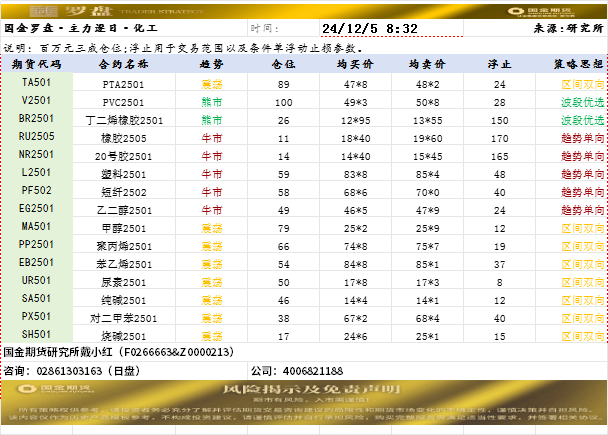Image resolution: width=608 pixels, height=435 pixels.
Task: Select the 橡胶2505 contract cell
Action: 124,138
